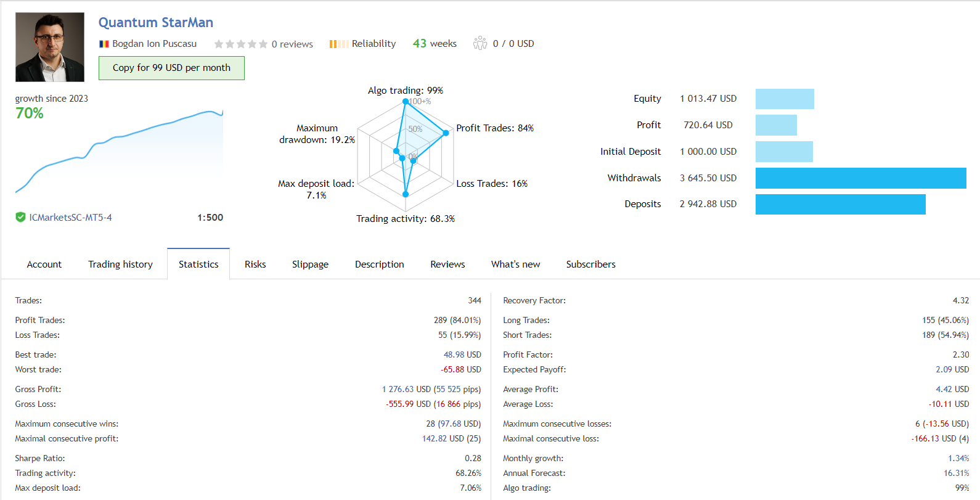Click the five-star rating icons
The width and height of the screenshot is (980, 500).
tap(240, 44)
